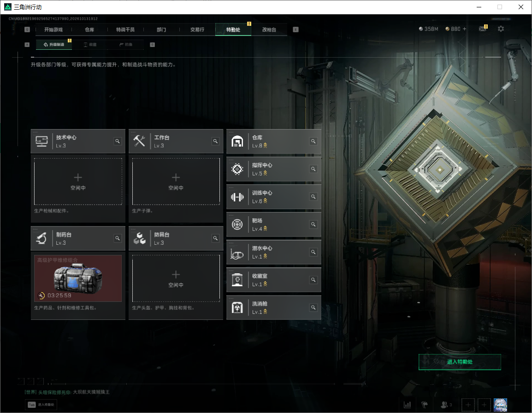Inspect 技术中心 with magnifier icon
532x413 pixels.
point(118,141)
